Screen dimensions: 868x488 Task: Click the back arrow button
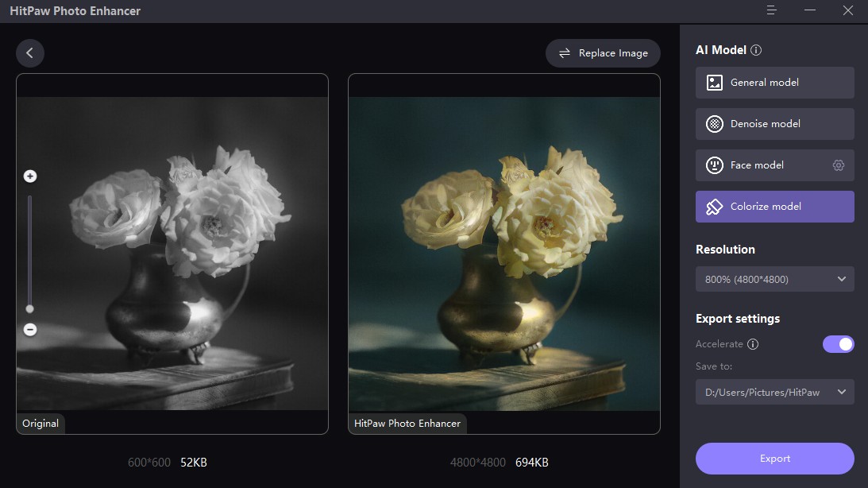point(30,53)
